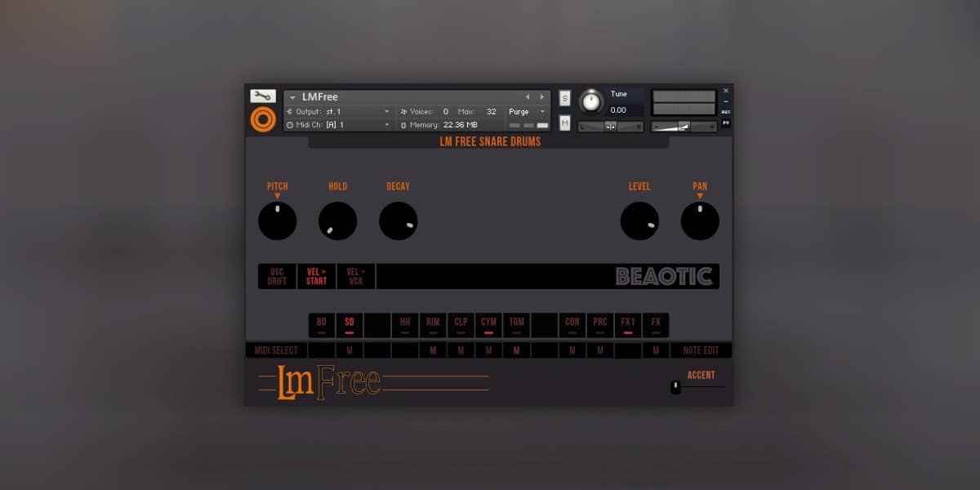Click the orange circular instrument logo
The image size is (980, 490).
(263, 119)
